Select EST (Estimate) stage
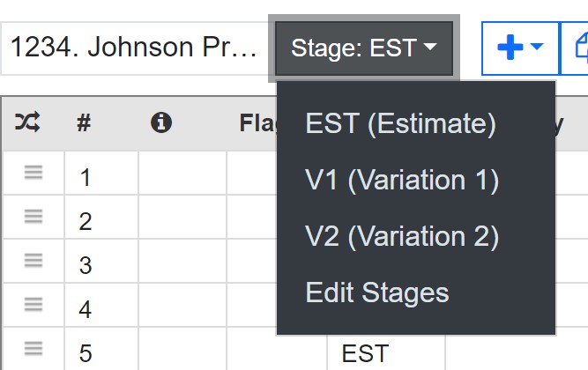This screenshot has height=370, width=588. click(x=400, y=123)
